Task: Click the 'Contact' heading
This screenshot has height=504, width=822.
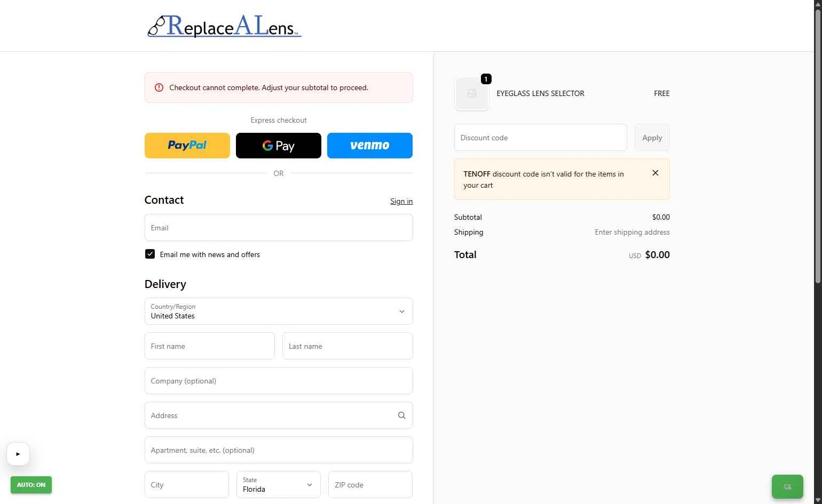Action: (x=164, y=200)
